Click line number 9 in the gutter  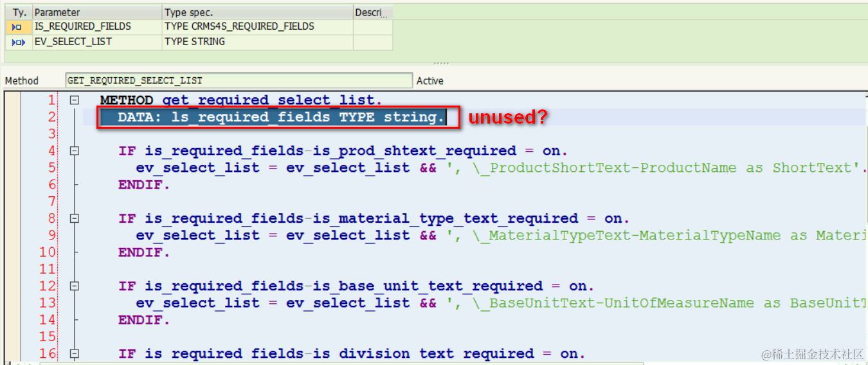52,235
